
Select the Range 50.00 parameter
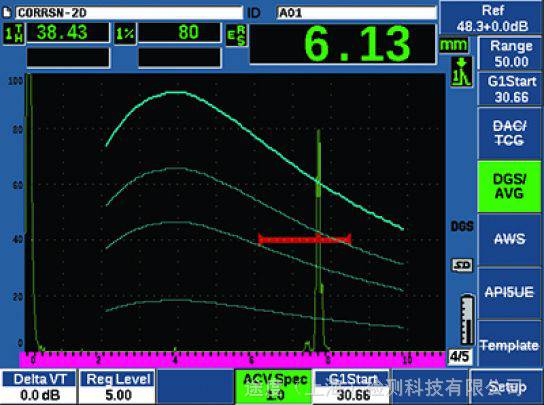point(510,53)
